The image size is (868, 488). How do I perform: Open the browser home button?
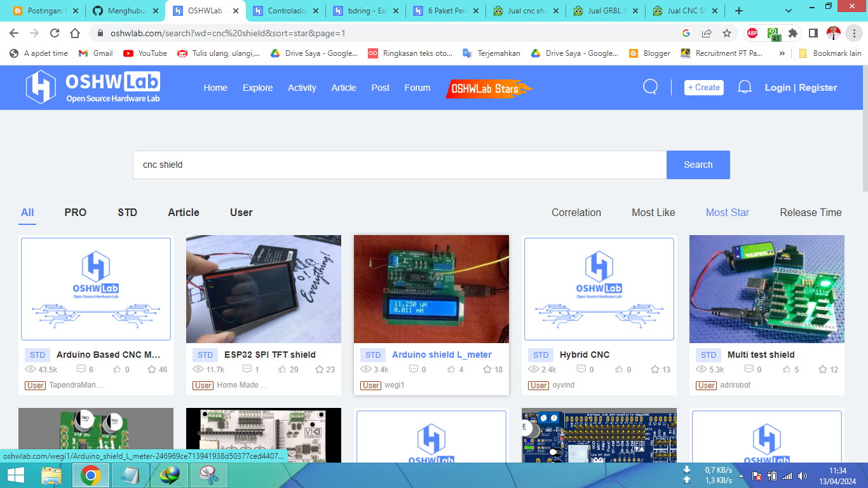75,33
